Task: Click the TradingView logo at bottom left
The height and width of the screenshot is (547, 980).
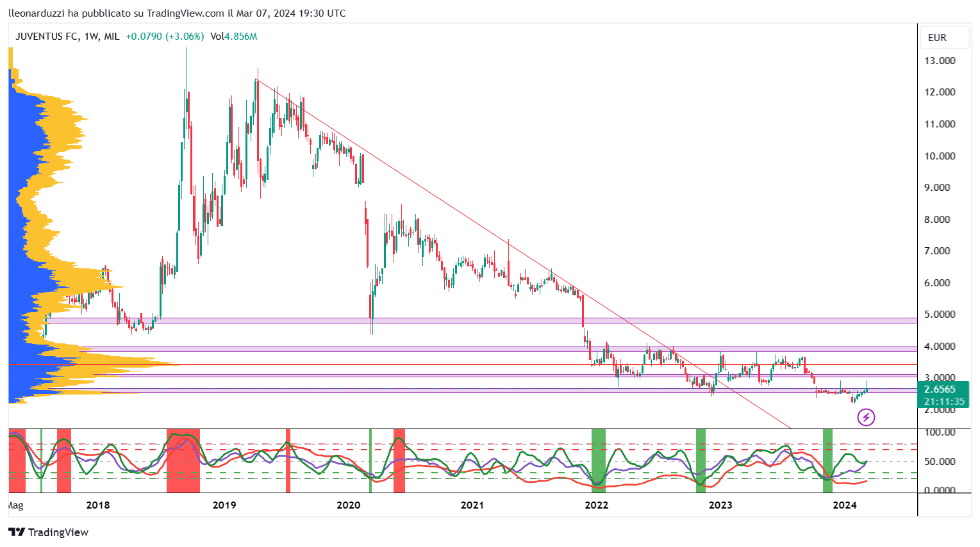Action: (x=48, y=532)
